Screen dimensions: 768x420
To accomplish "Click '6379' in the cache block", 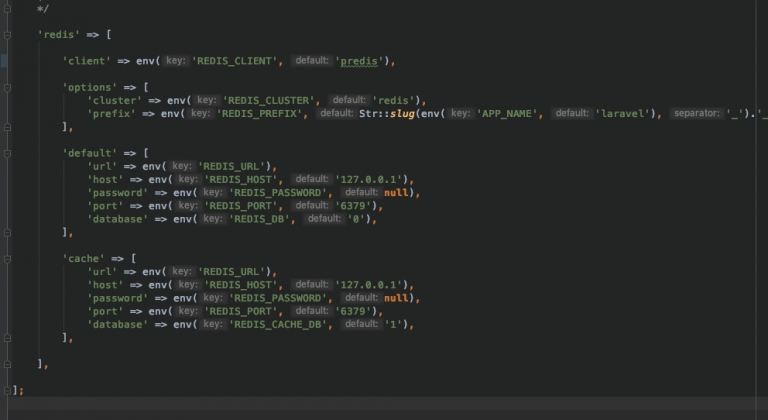I will click(353, 311).
